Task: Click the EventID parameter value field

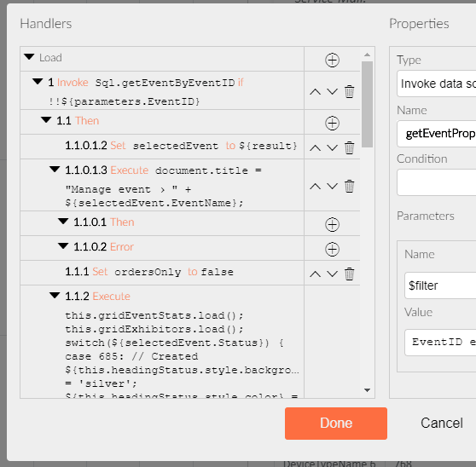Action: 440,343
